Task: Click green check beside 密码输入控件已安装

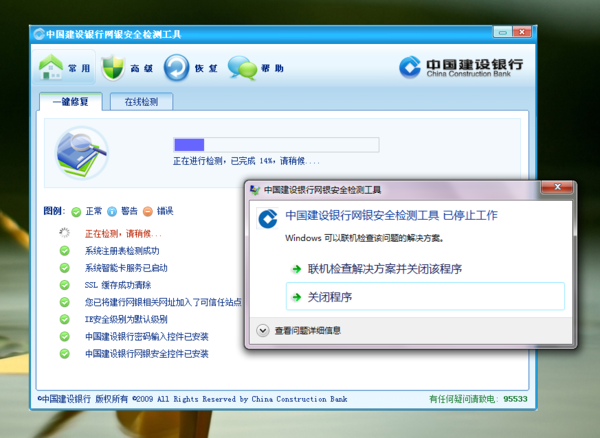Action: pyautogui.click(x=65, y=336)
